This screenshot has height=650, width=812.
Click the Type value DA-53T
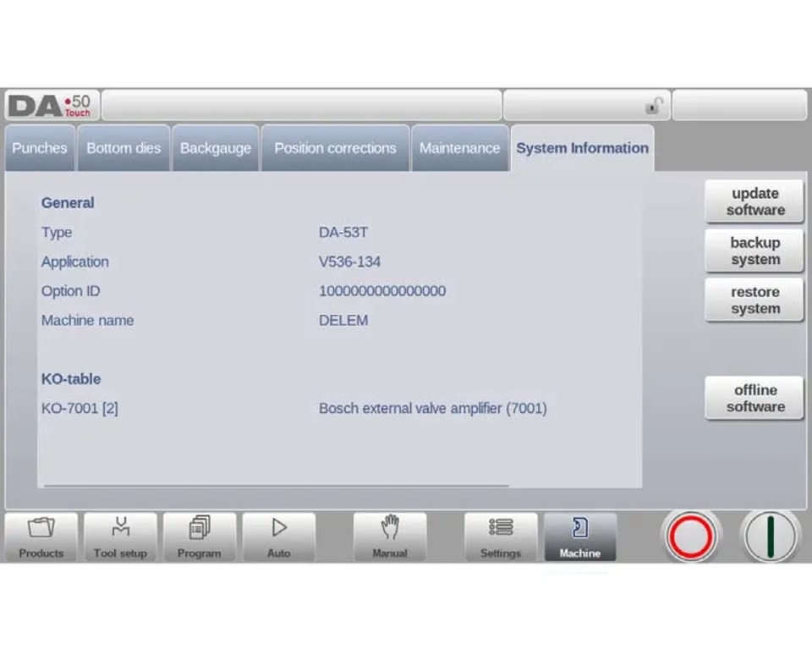343,232
